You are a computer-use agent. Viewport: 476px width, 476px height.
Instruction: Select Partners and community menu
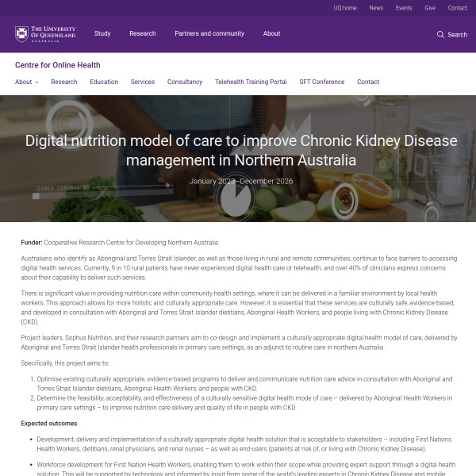[209, 34]
